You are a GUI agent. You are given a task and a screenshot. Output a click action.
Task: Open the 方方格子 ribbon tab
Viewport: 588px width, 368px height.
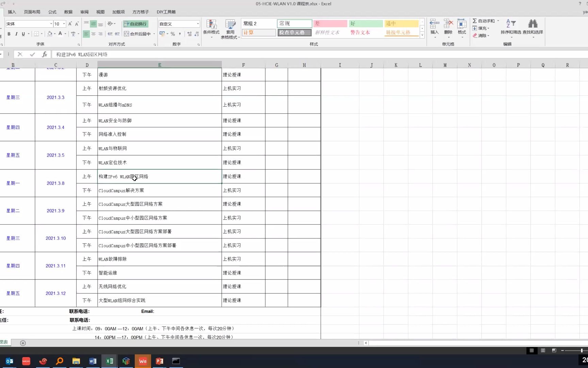coord(141,12)
